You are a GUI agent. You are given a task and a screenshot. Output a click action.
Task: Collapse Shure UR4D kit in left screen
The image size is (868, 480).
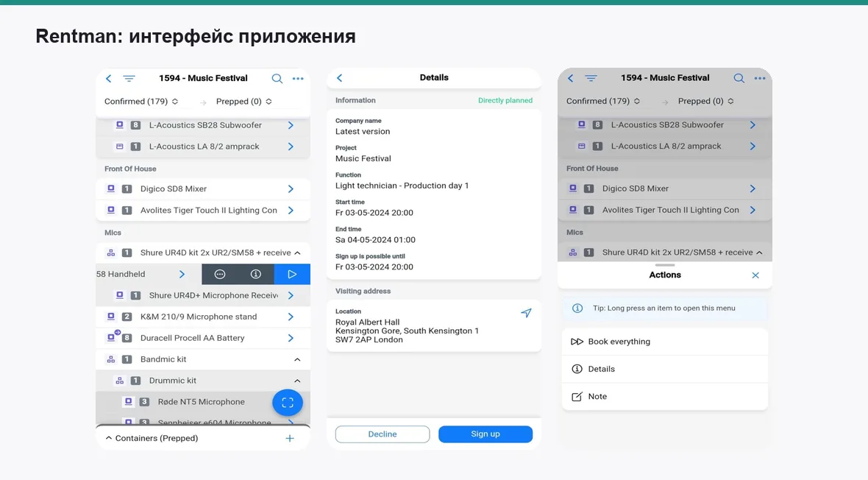(297, 253)
